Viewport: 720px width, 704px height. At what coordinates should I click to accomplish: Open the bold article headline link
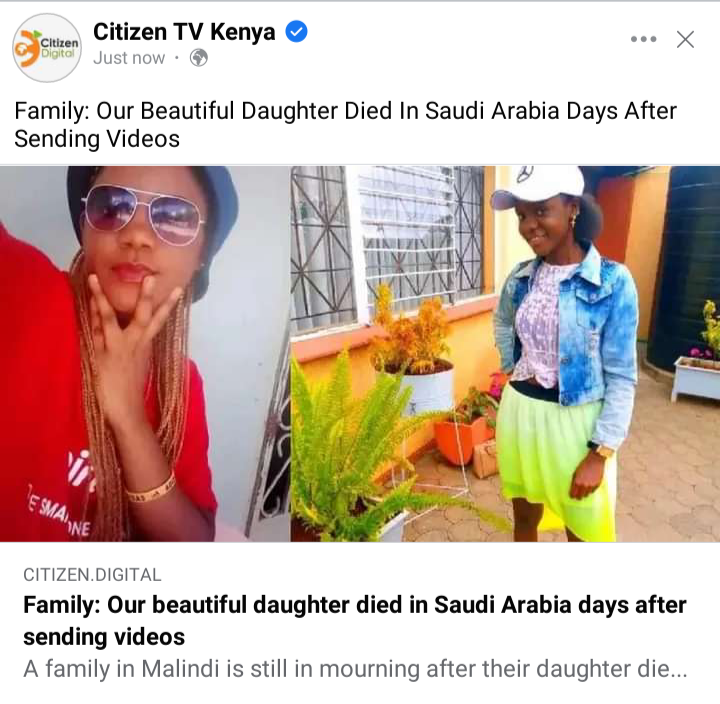(x=355, y=620)
